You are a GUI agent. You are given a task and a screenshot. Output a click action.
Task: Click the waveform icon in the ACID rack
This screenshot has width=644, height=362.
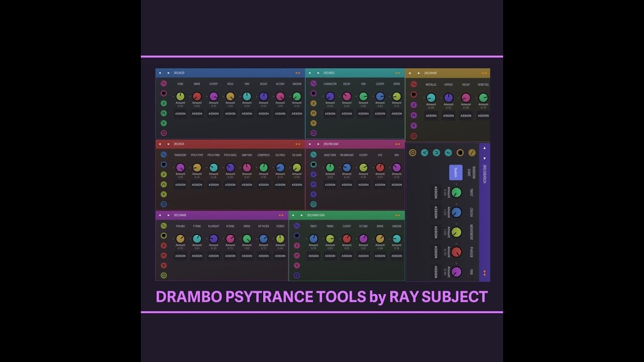(164, 83)
